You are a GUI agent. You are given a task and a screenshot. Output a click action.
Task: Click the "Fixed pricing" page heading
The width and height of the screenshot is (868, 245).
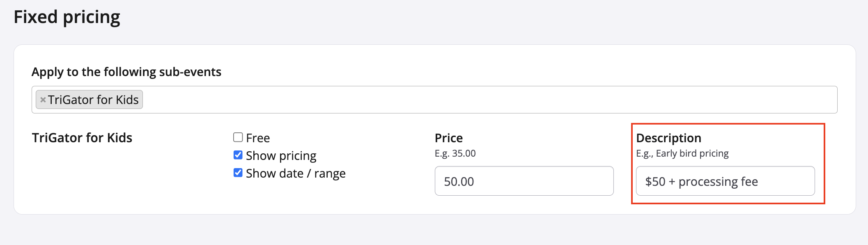tap(67, 17)
